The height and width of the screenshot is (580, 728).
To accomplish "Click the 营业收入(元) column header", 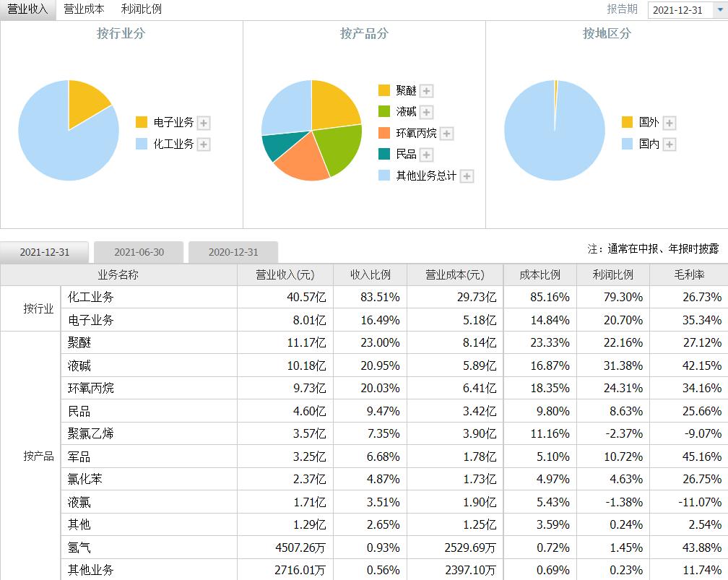I will point(285,274).
